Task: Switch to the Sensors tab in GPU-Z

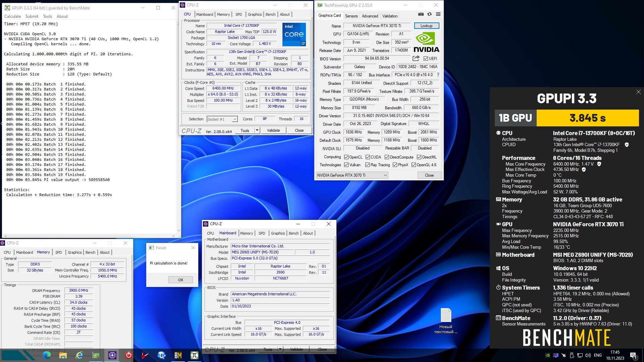Action: click(351, 16)
